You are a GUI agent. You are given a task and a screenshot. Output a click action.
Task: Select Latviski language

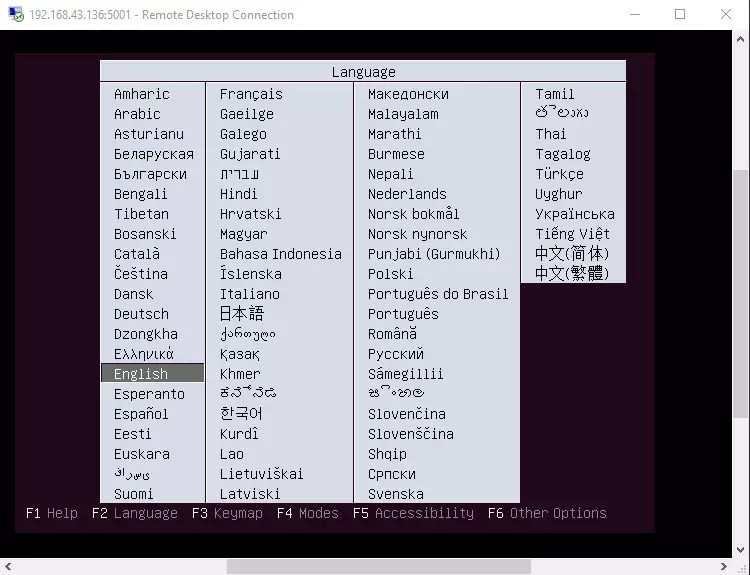[250, 494]
